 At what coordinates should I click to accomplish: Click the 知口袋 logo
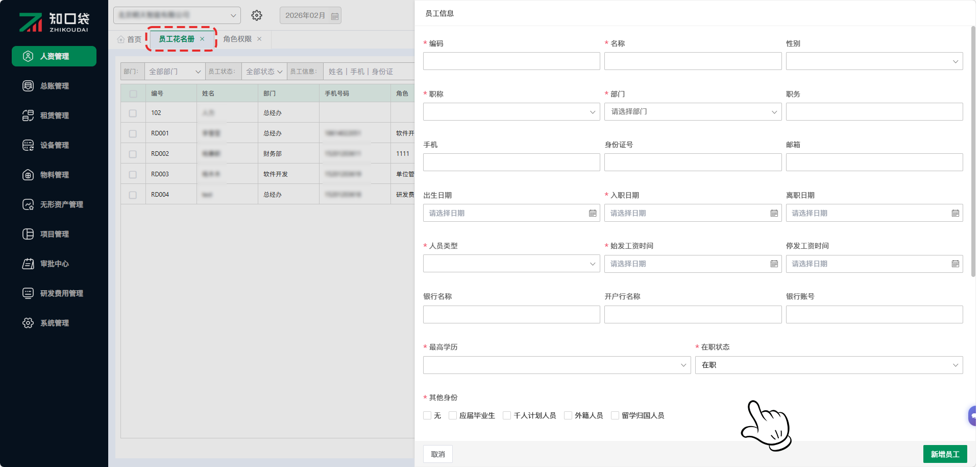[x=54, y=22]
